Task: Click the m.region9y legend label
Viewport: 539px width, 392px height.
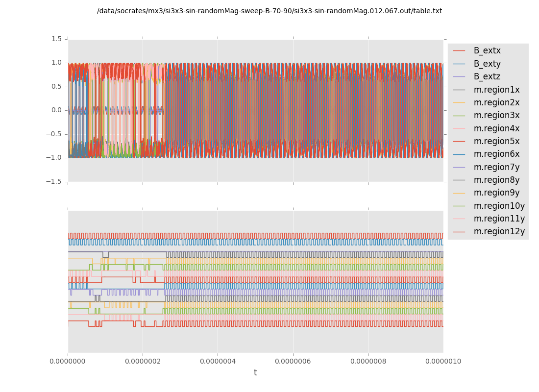Action: [x=496, y=193]
